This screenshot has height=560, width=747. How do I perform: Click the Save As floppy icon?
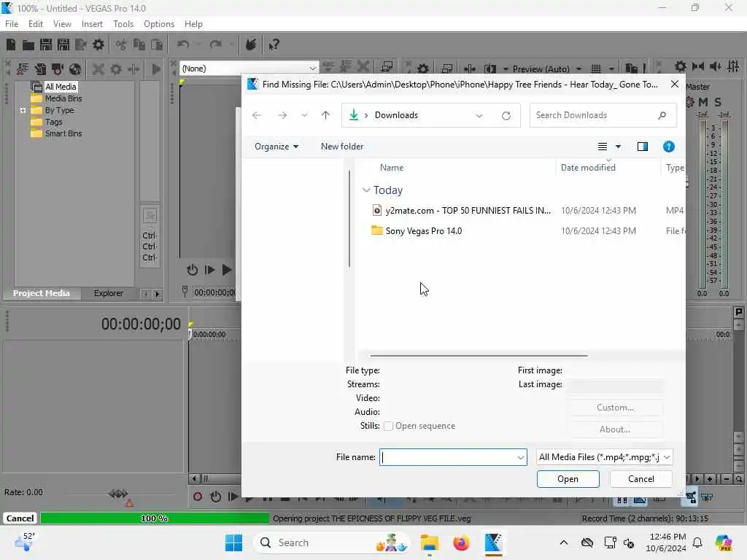tap(63, 44)
